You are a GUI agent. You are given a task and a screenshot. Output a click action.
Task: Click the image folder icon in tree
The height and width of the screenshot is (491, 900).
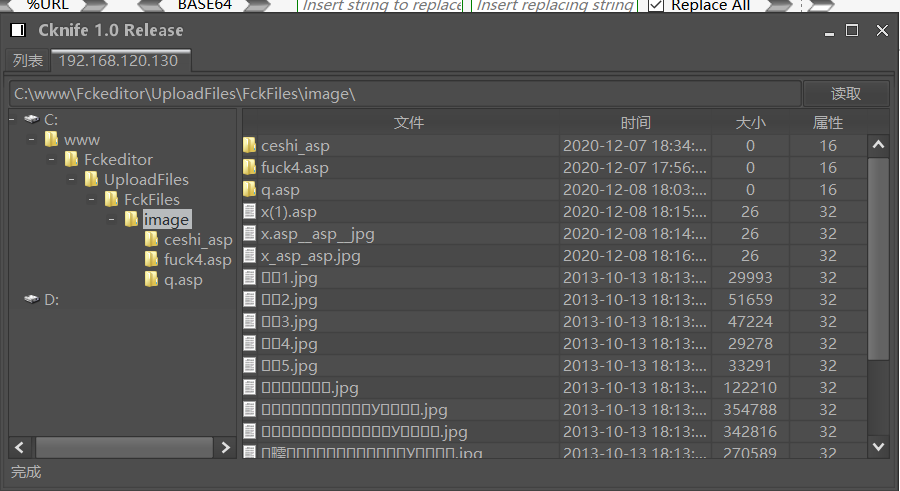(x=132, y=219)
